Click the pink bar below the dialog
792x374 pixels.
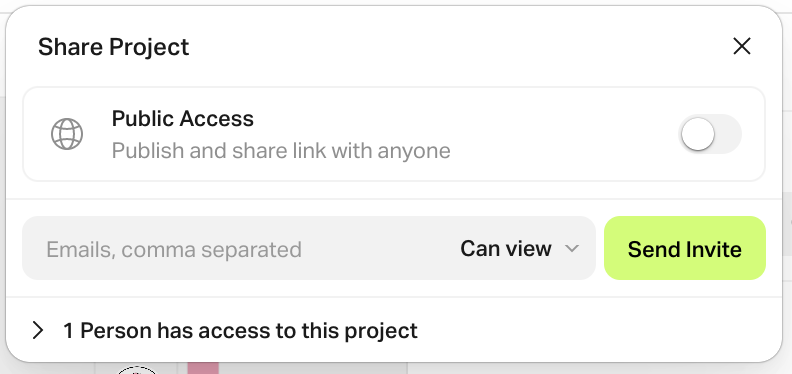point(203,368)
